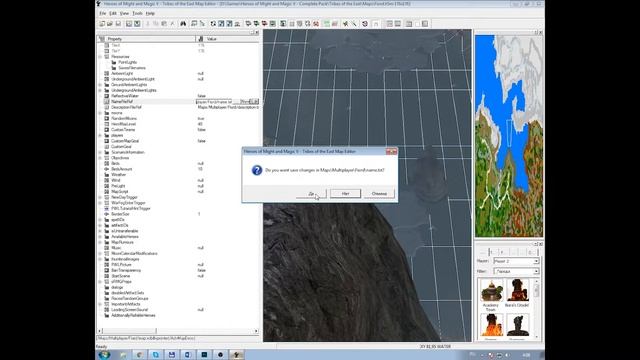The height and width of the screenshot is (360, 640).
Task: Expand the players node
Action: [100, 135]
